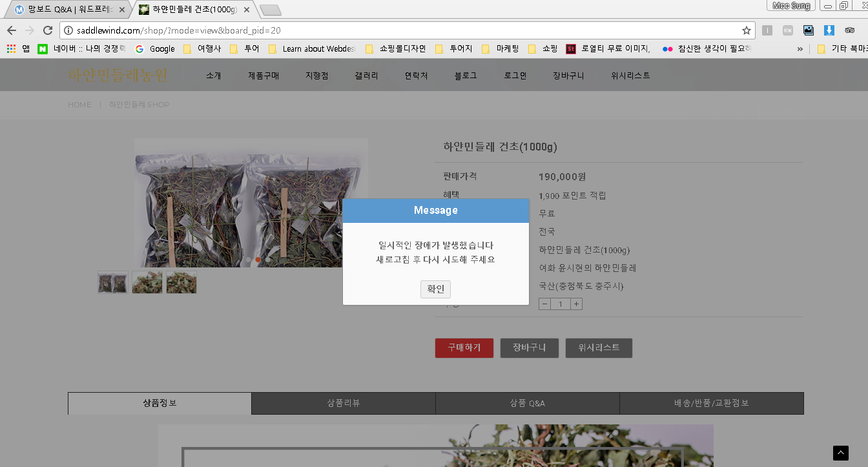Open the TripAdvisor owl extension icon

click(x=850, y=30)
